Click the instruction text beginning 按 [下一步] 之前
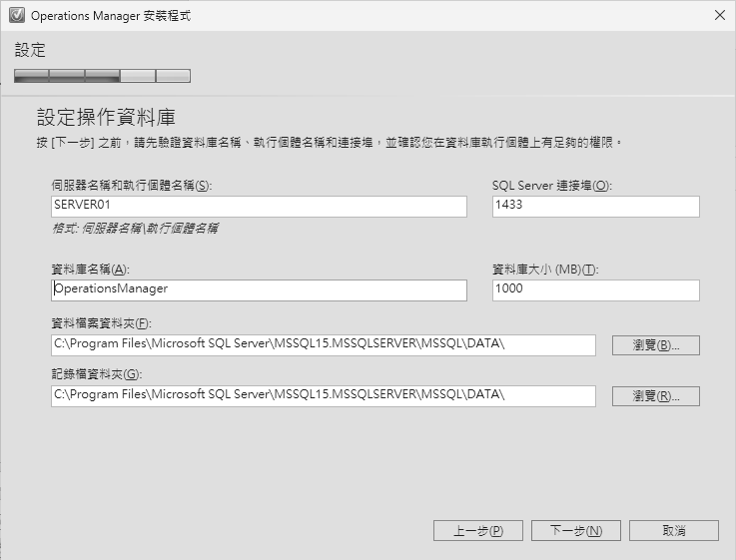The width and height of the screenshot is (736, 560). pyautogui.click(x=329, y=142)
